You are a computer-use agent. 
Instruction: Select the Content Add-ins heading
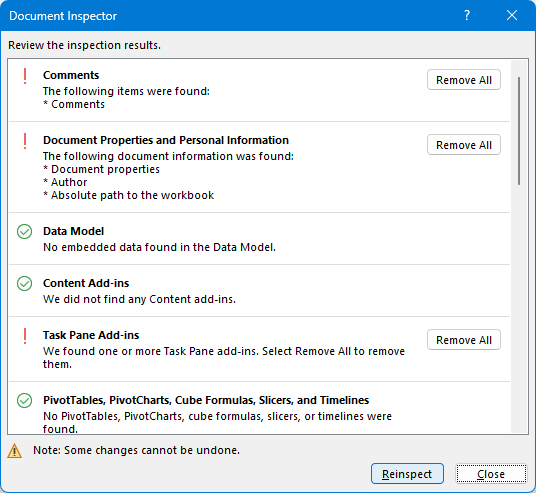click(x=86, y=283)
